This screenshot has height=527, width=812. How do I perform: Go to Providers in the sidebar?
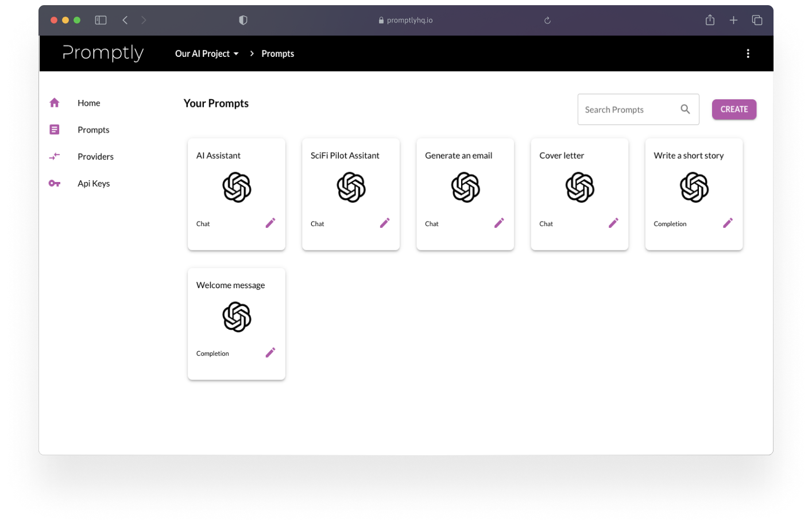[95, 156]
